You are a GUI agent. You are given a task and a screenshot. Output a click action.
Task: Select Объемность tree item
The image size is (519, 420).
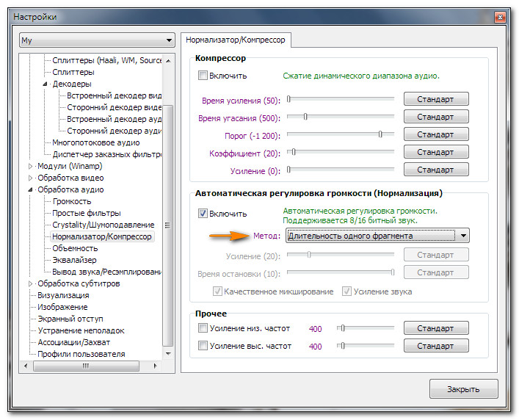coord(75,249)
